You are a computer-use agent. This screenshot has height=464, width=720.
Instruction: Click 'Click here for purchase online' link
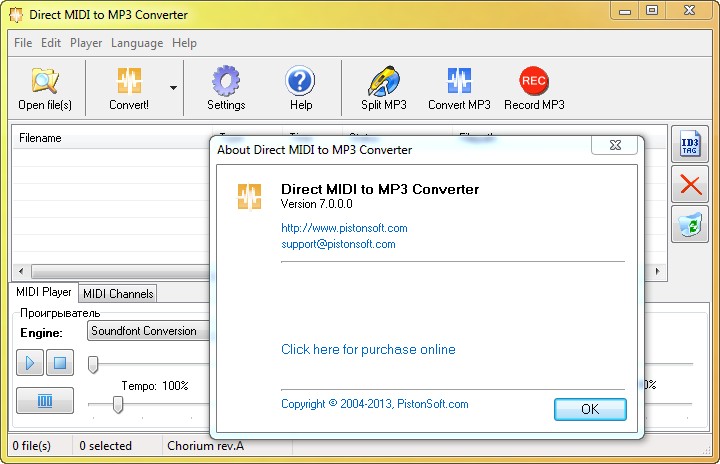pos(368,349)
